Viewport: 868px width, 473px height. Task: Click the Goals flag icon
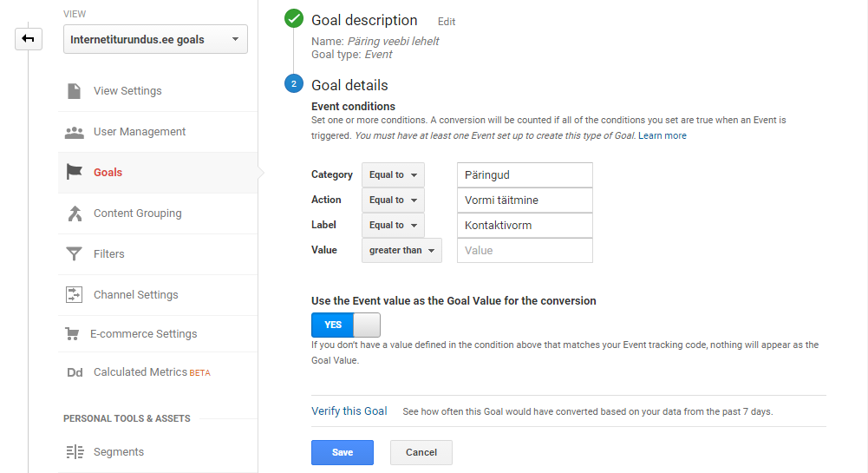point(75,173)
